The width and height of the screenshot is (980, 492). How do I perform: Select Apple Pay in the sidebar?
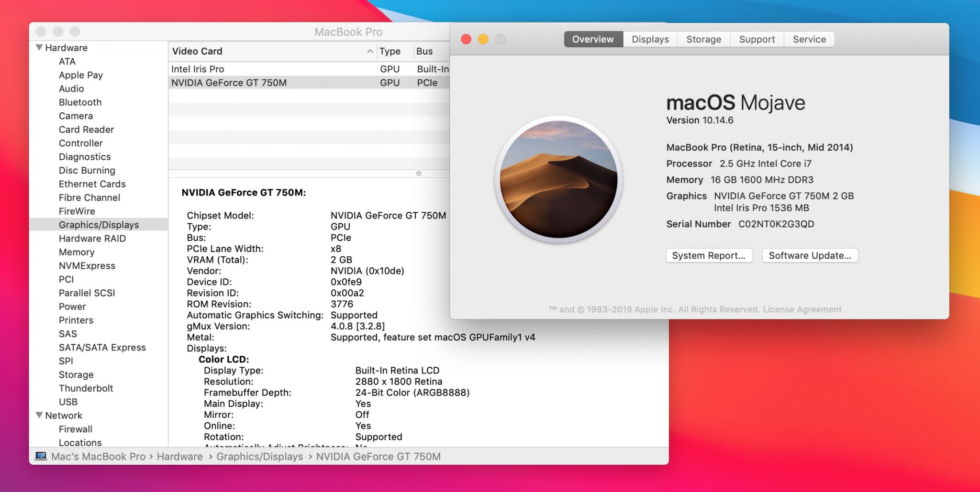tap(81, 75)
